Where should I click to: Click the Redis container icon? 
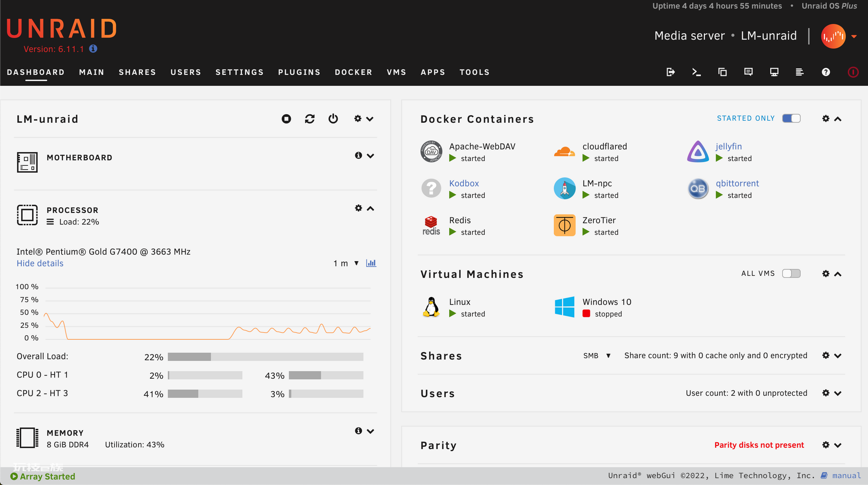pyautogui.click(x=431, y=226)
